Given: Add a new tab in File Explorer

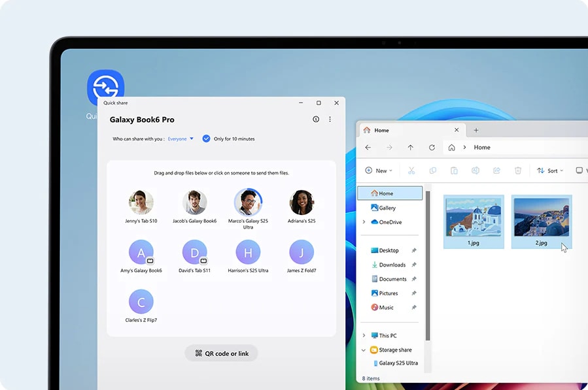Looking at the screenshot, I should click(x=476, y=131).
